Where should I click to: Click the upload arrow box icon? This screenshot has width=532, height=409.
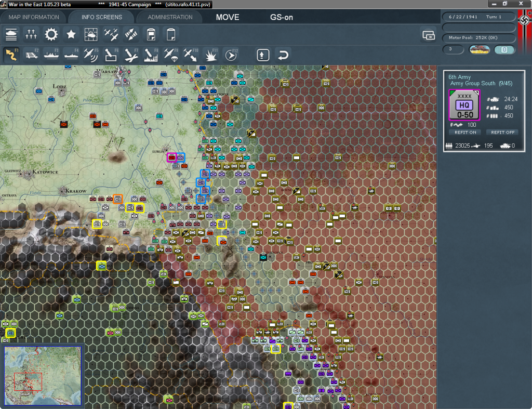(263, 55)
